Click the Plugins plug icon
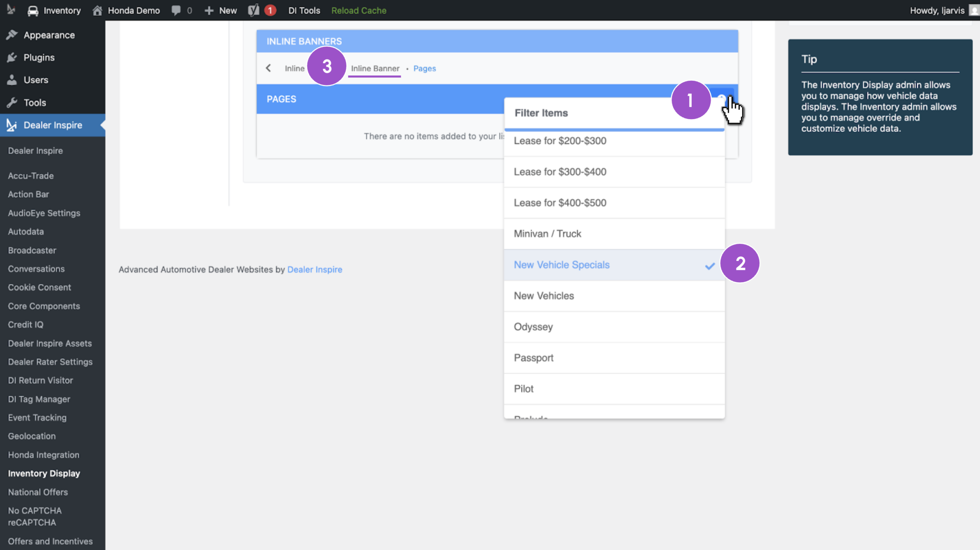Image resolution: width=980 pixels, height=550 pixels. click(12, 57)
